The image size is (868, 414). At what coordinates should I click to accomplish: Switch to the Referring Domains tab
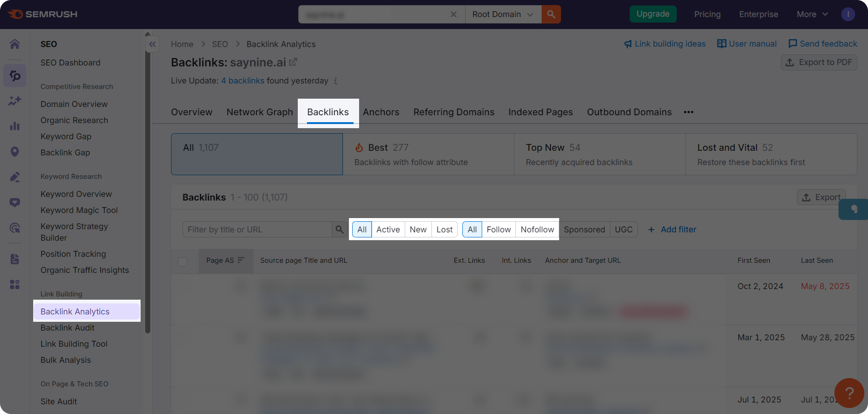coord(454,112)
